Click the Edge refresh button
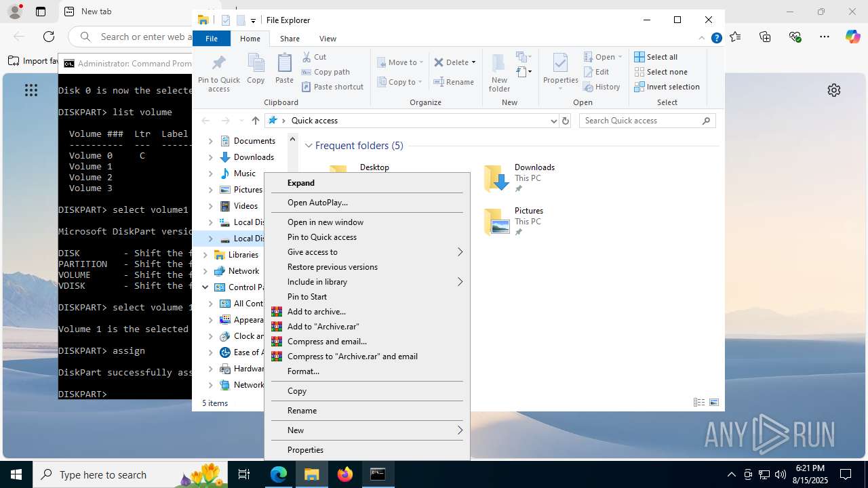The width and height of the screenshot is (868, 488). pos(49,37)
